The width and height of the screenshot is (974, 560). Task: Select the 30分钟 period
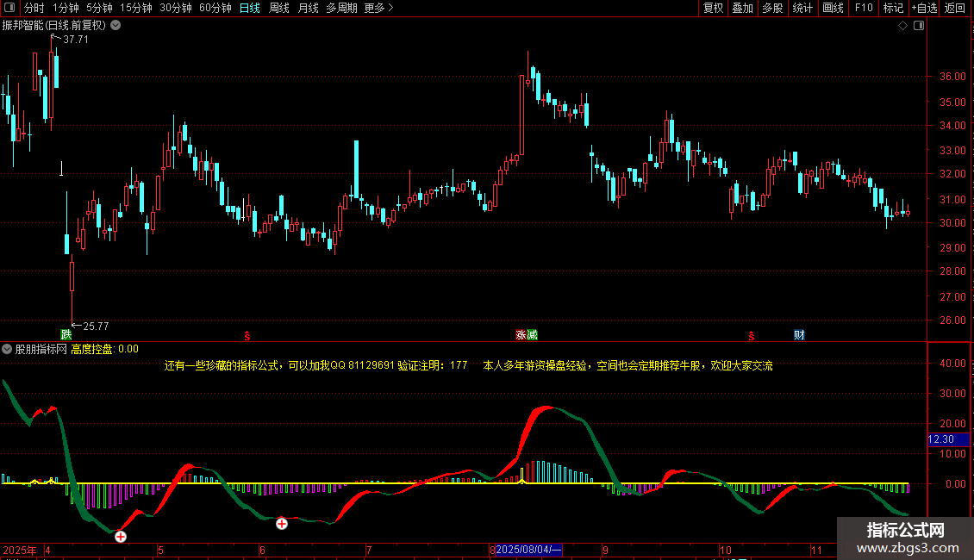tap(175, 8)
